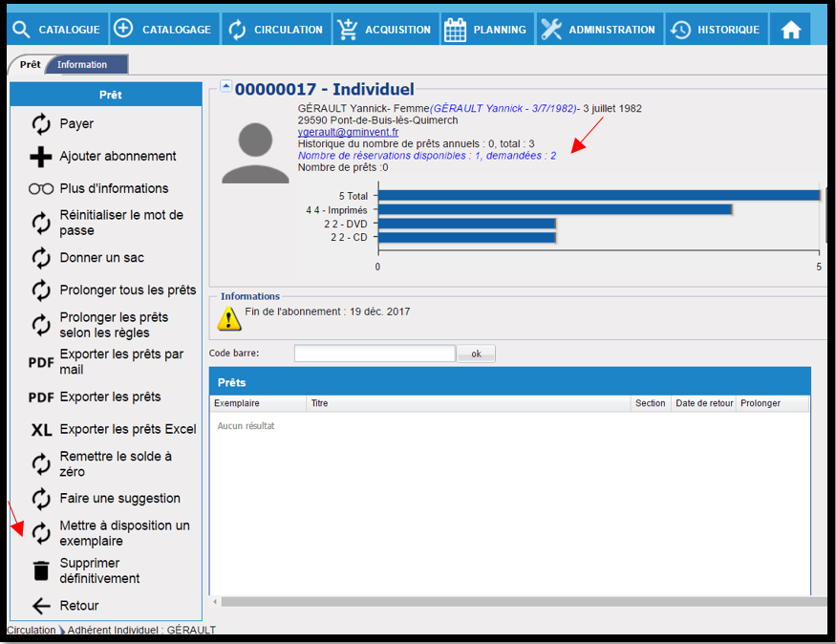This screenshot has width=836, height=644.
Task: Switch to the Information tab
Action: click(82, 65)
